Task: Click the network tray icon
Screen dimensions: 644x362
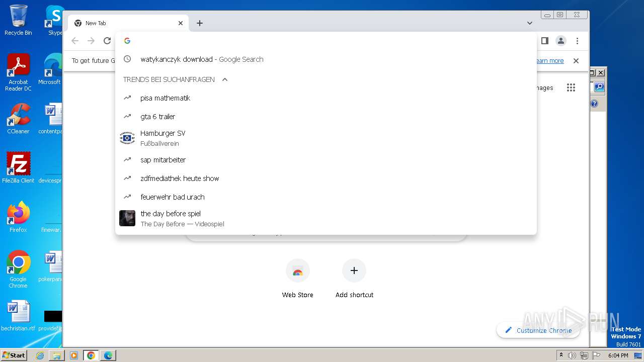Action: 584,355
